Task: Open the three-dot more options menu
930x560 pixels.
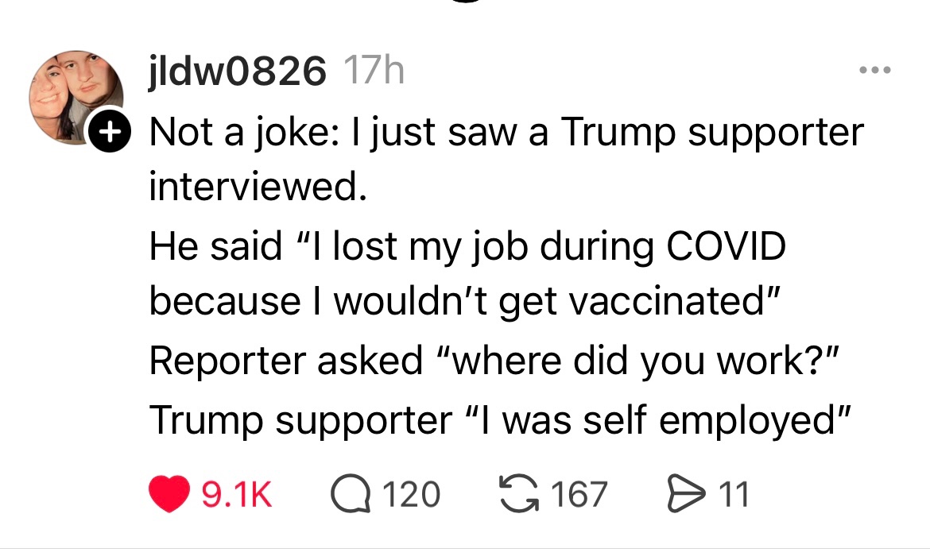Action: 876,71
